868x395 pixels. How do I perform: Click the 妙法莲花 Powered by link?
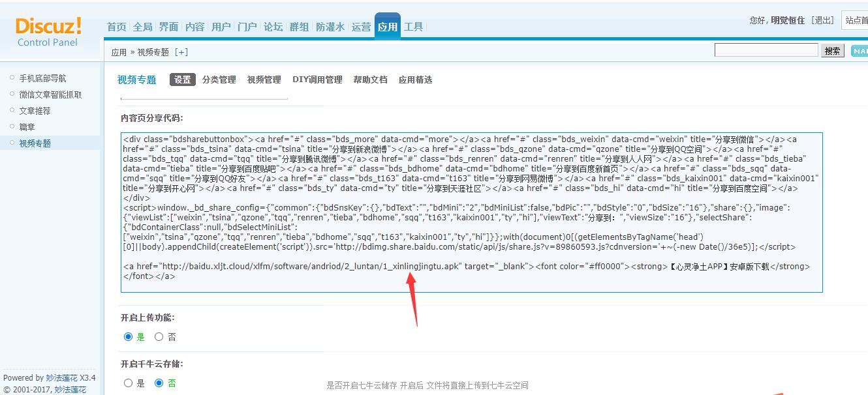click(x=61, y=378)
